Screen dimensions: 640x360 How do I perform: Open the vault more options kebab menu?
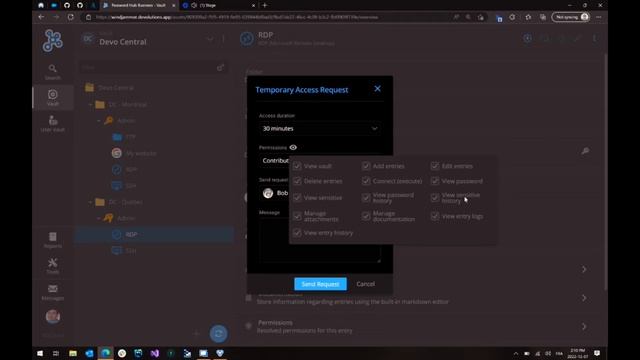(x=223, y=39)
